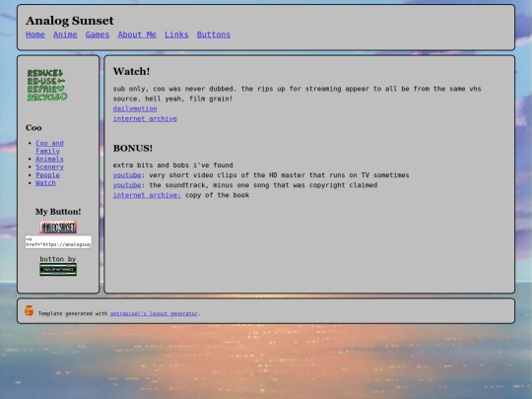Click the 'extra bits and bobs i've found' text
This screenshot has width=532, height=399.
(173, 166)
